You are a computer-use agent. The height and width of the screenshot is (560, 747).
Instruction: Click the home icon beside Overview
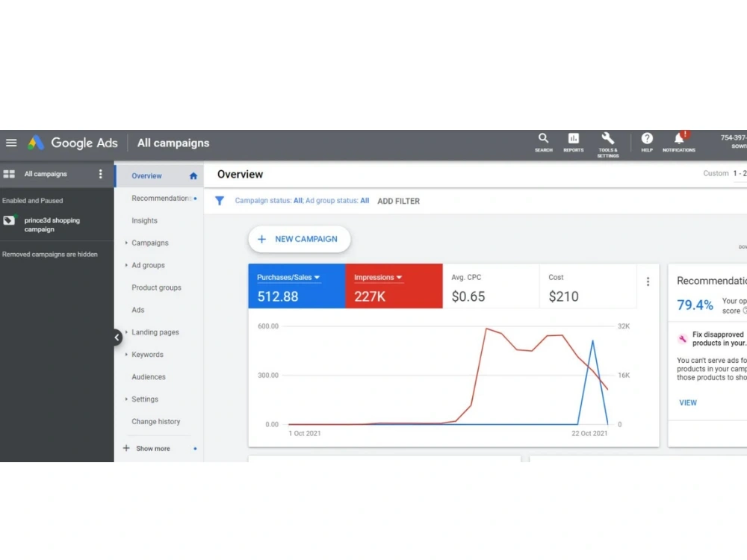click(193, 175)
